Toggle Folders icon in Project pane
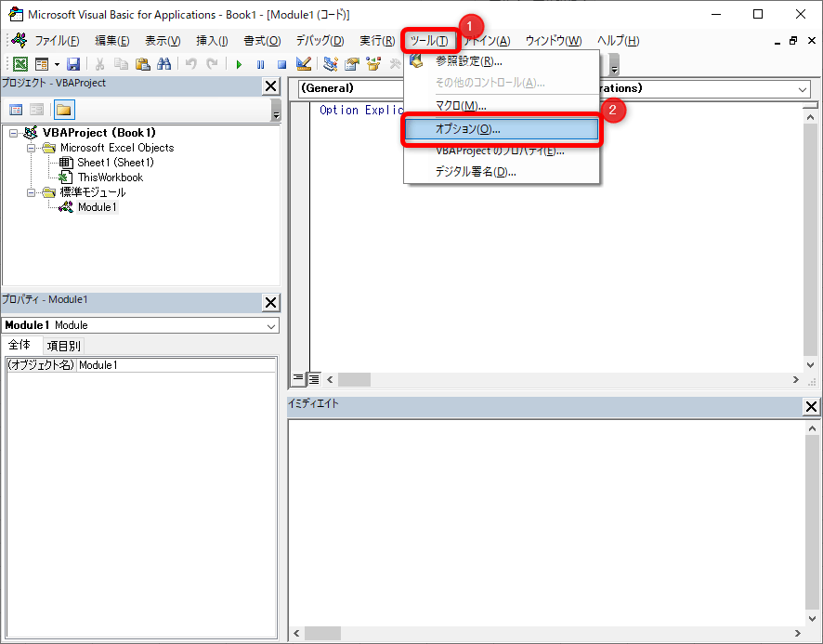 tap(64, 110)
